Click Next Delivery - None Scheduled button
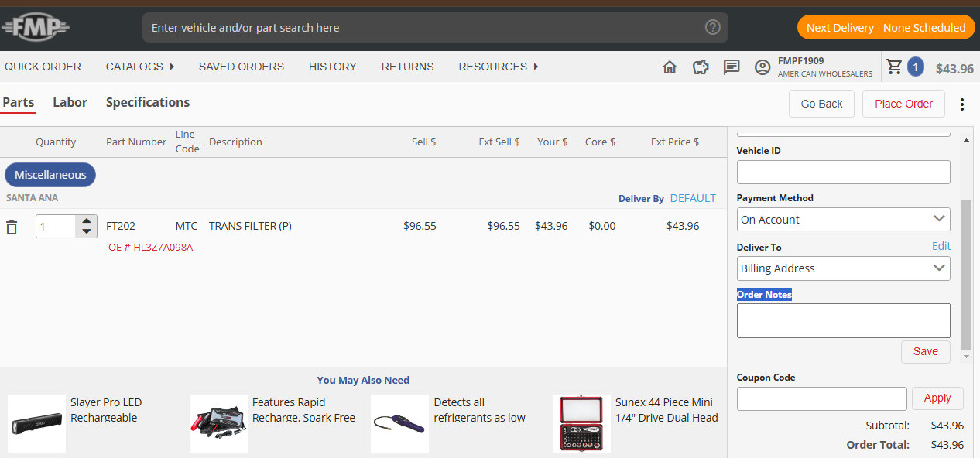Image resolution: width=980 pixels, height=458 pixels. (x=886, y=28)
